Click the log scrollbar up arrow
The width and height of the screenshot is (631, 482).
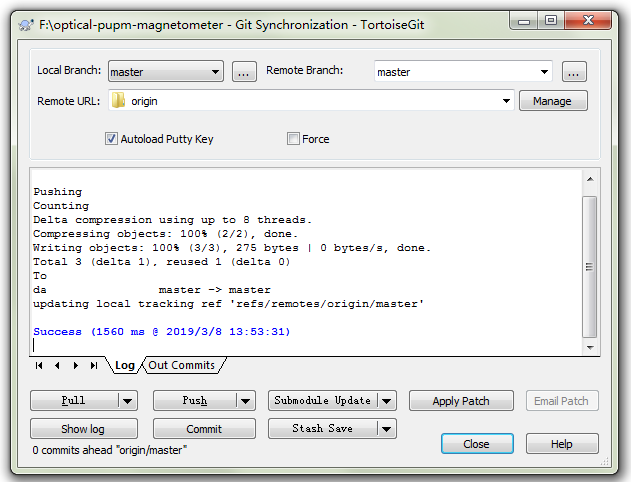point(590,179)
